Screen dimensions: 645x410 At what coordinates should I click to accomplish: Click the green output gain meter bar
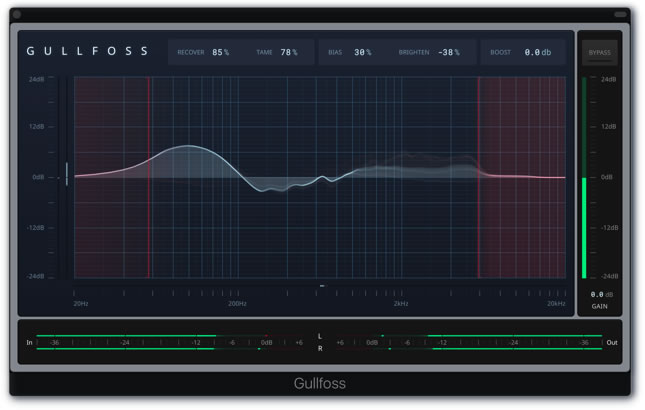click(584, 228)
